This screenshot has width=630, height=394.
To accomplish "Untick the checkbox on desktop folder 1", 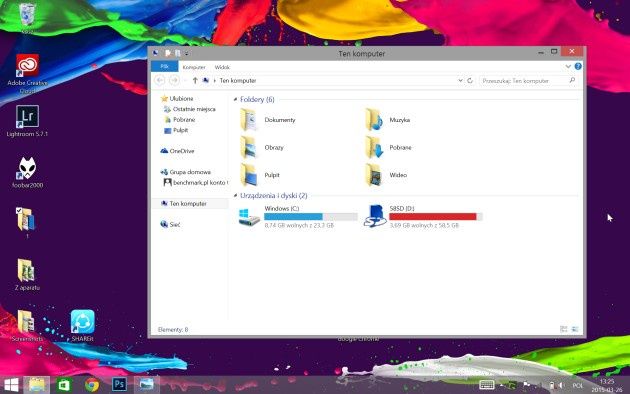I will pyautogui.click(x=19, y=210).
